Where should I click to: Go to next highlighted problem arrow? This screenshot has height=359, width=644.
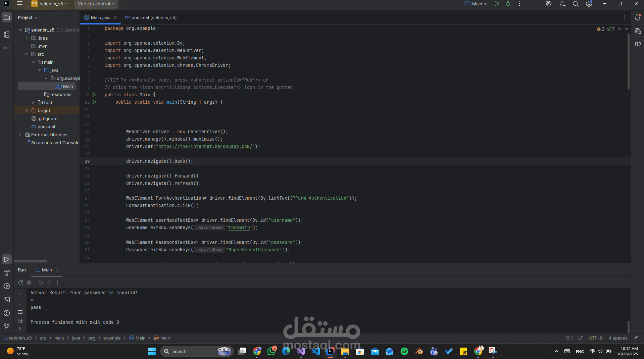[x=626, y=29]
